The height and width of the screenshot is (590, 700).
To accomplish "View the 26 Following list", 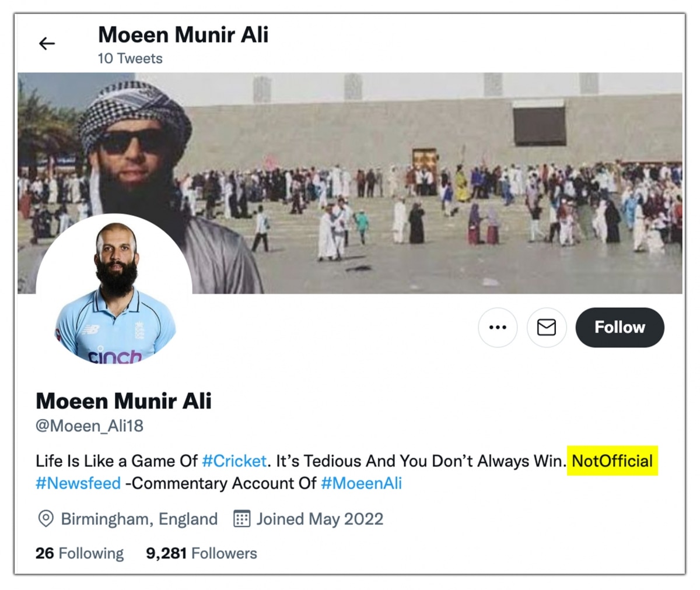I will coord(79,553).
